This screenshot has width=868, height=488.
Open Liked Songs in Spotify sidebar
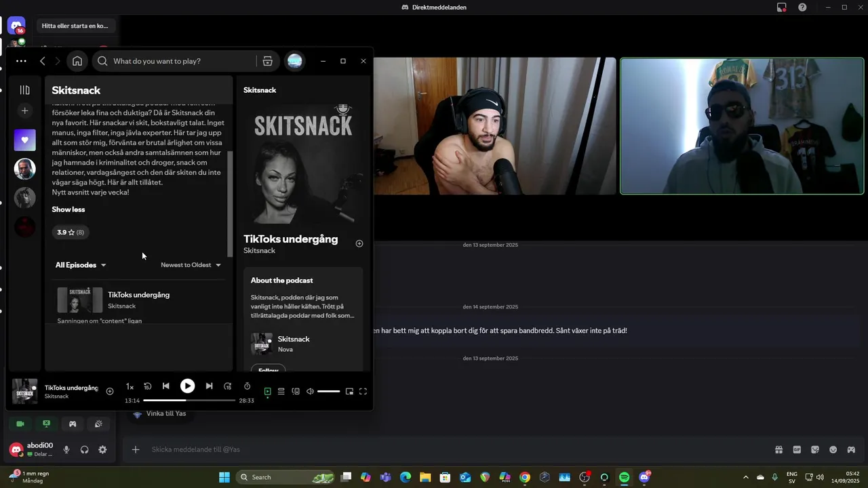25,140
